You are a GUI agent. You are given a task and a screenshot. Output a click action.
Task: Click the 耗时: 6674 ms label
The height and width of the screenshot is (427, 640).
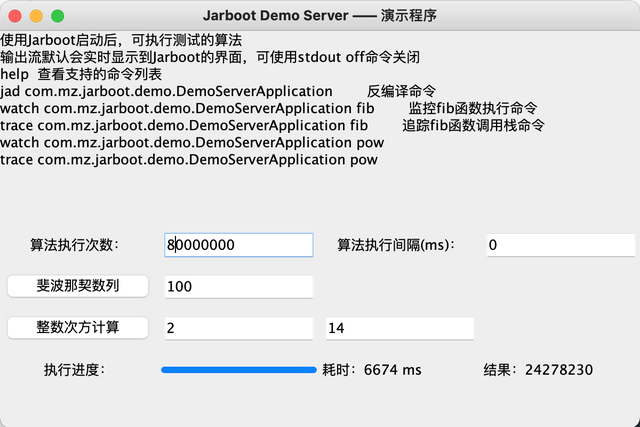pyautogui.click(x=372, y=370)
